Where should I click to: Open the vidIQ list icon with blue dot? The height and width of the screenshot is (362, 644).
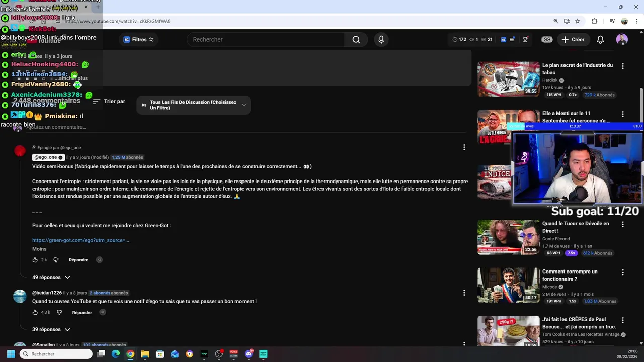[512, 40]
